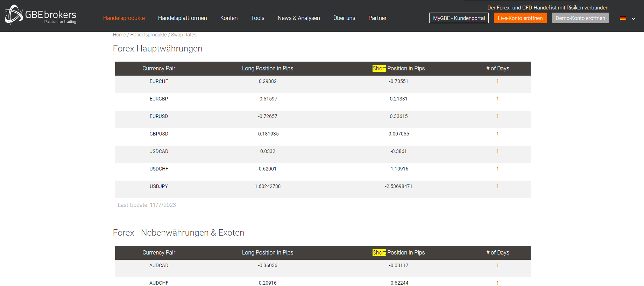Click Long Position in Pips header, second table

pos(268,252)
